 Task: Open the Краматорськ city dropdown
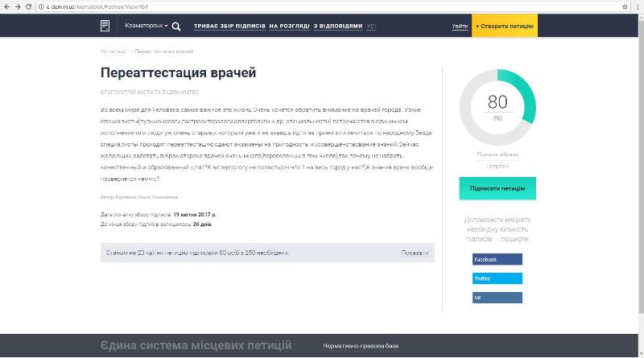click(x=147, y=26)
